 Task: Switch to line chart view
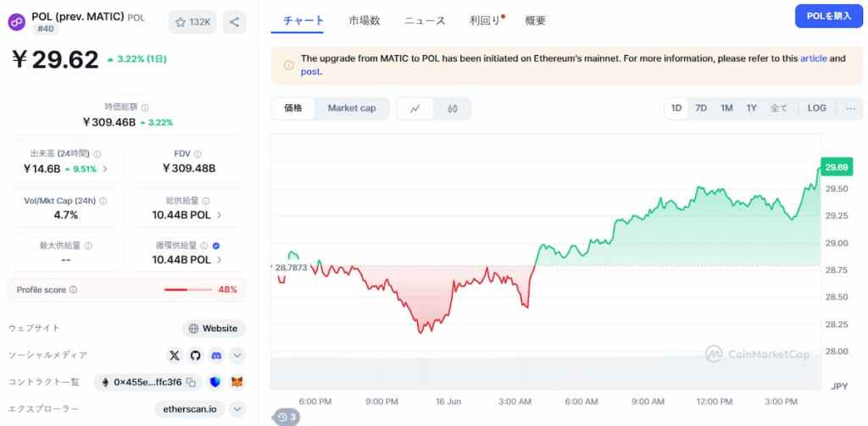pyautogui.click(x=415, y=108)
